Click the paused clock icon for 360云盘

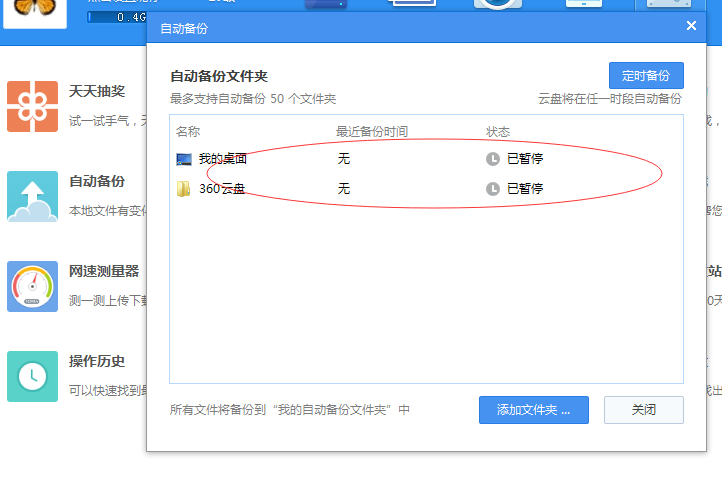coord(493,189)
